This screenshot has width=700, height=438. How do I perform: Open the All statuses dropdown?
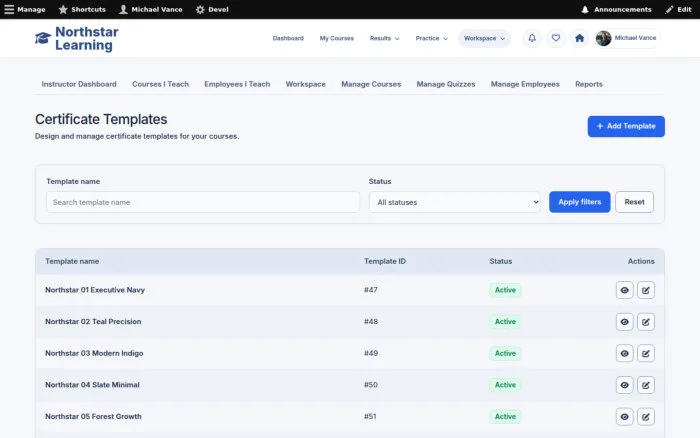[454, 202]
